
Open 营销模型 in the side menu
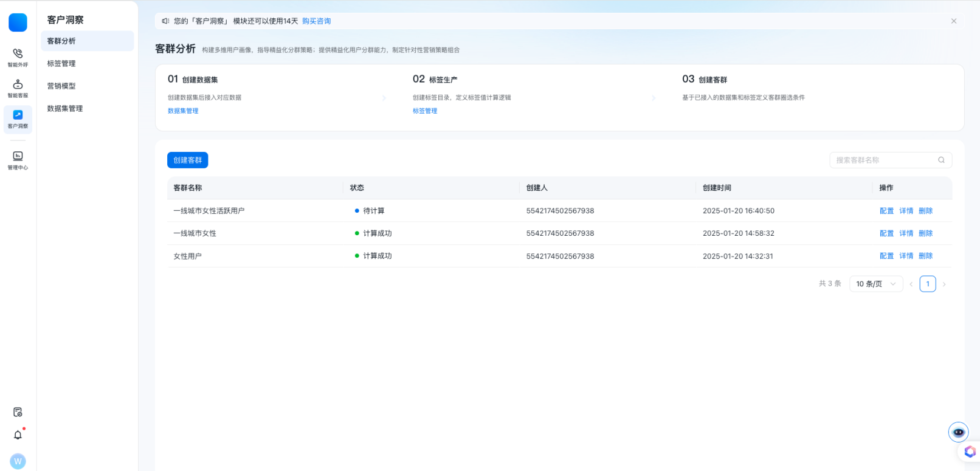pyautogui.click(x=61, y=86)
